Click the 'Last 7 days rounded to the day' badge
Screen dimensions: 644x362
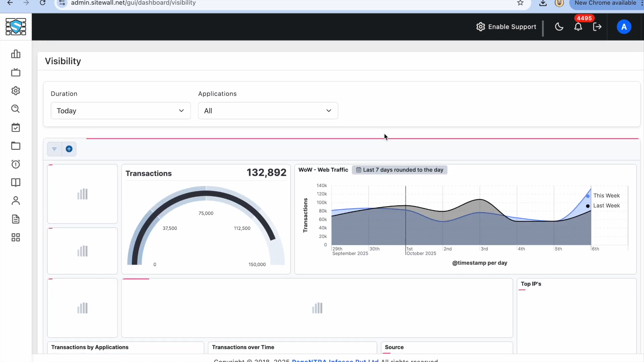click(399, 170)
